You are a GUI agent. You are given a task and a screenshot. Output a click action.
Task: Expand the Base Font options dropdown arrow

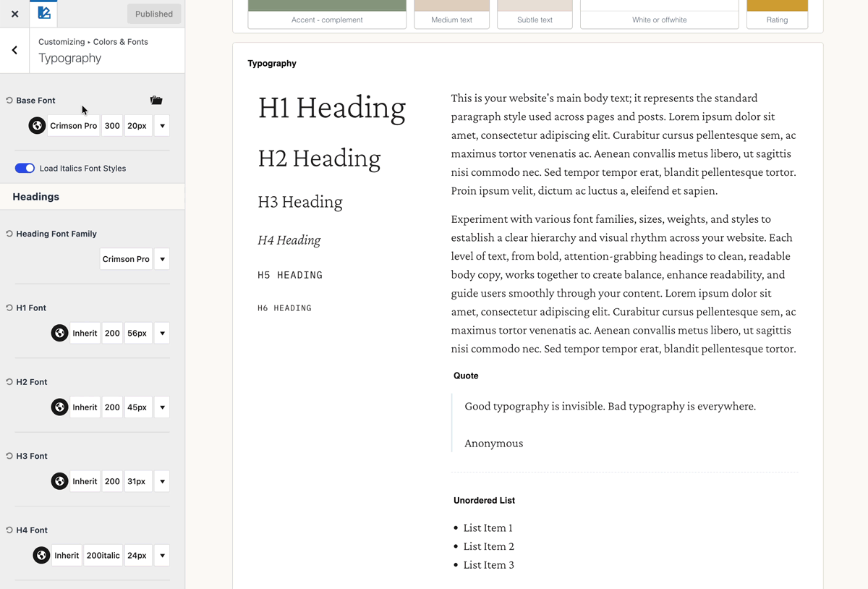point(162,126)
